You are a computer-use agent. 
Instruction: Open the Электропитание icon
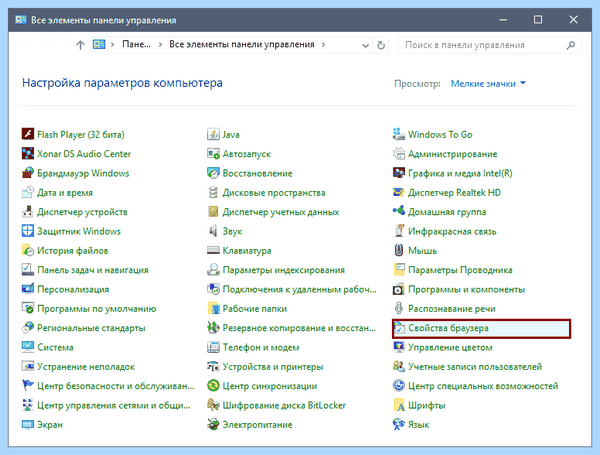pyautogui.click(x=213, y=424)
